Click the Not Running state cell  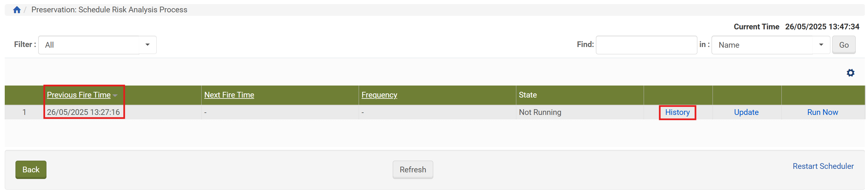tap(540, 112)
